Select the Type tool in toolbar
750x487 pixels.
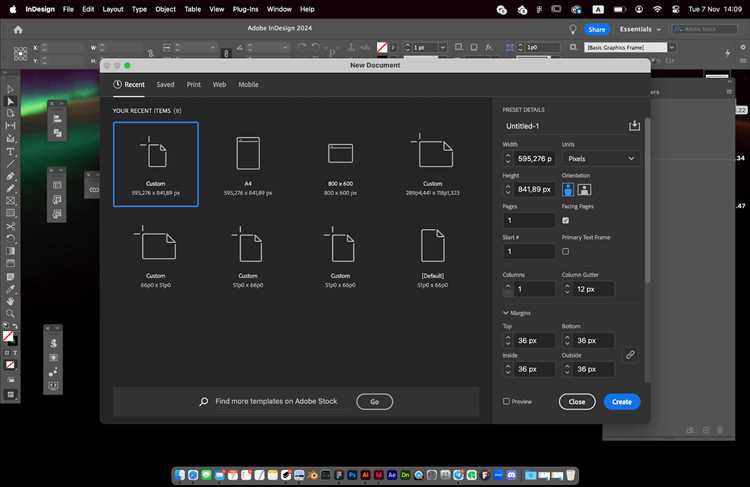click(10, 151)
